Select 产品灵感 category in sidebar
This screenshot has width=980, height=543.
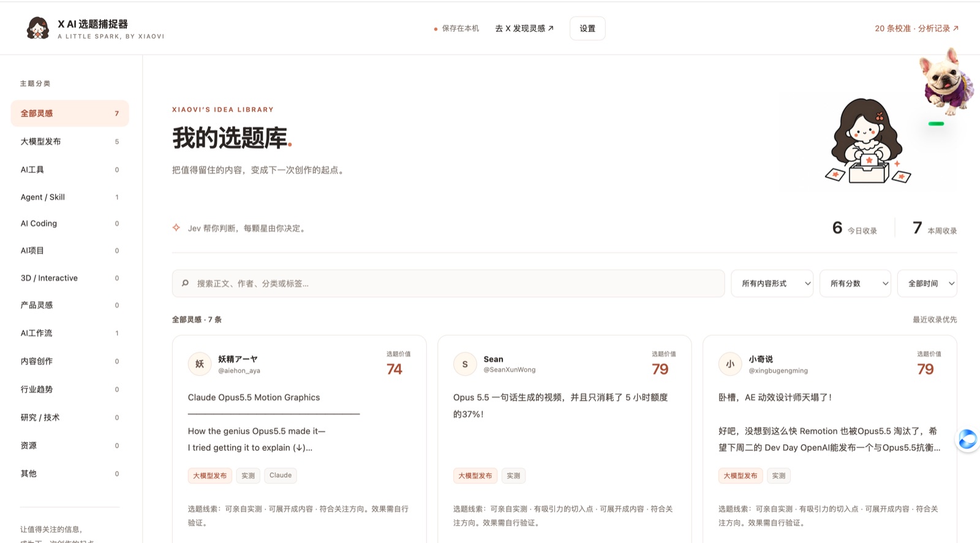pos(70,305)
